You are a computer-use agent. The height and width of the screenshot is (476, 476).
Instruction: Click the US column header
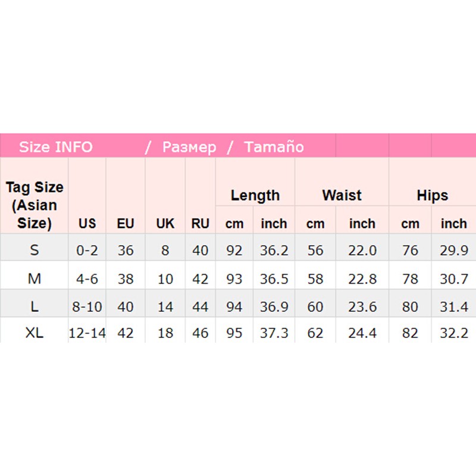tap(87, 224)
